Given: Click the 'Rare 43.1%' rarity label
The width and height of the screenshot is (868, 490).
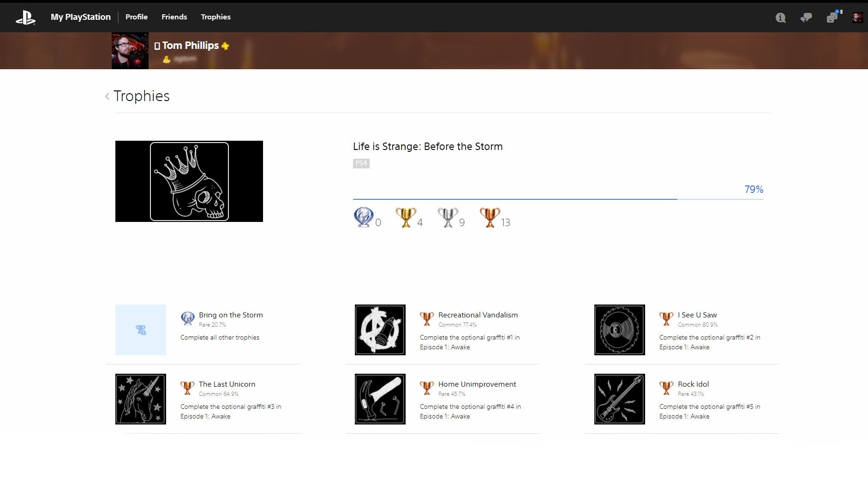Looking at the screenshot, I should pyautogui.click(x=691, y=394).
